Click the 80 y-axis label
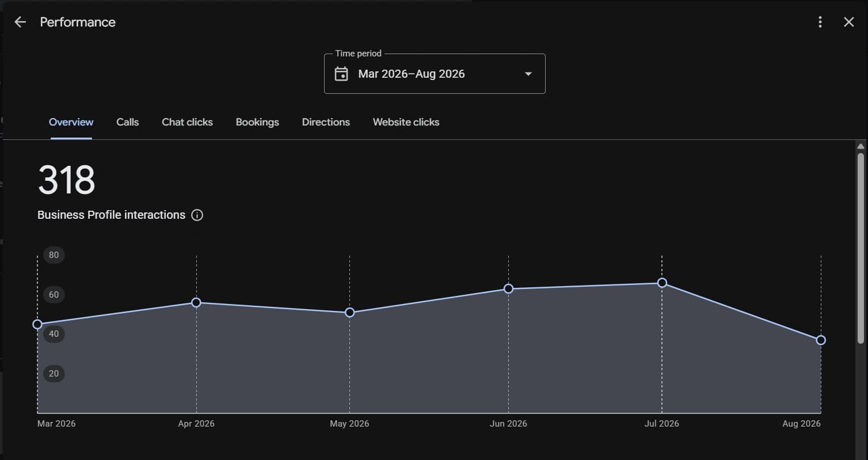 tap(54, 255)
